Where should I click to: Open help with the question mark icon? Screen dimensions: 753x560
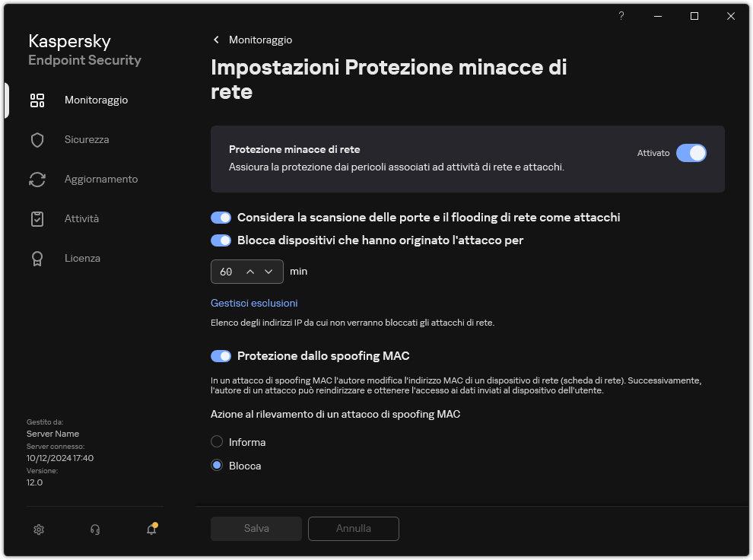(621, 16)
